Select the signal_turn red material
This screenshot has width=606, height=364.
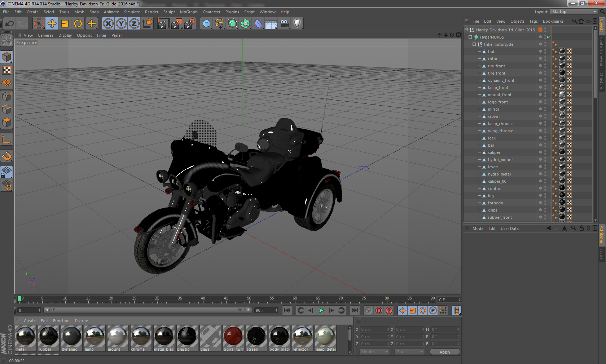click(233, 338)
